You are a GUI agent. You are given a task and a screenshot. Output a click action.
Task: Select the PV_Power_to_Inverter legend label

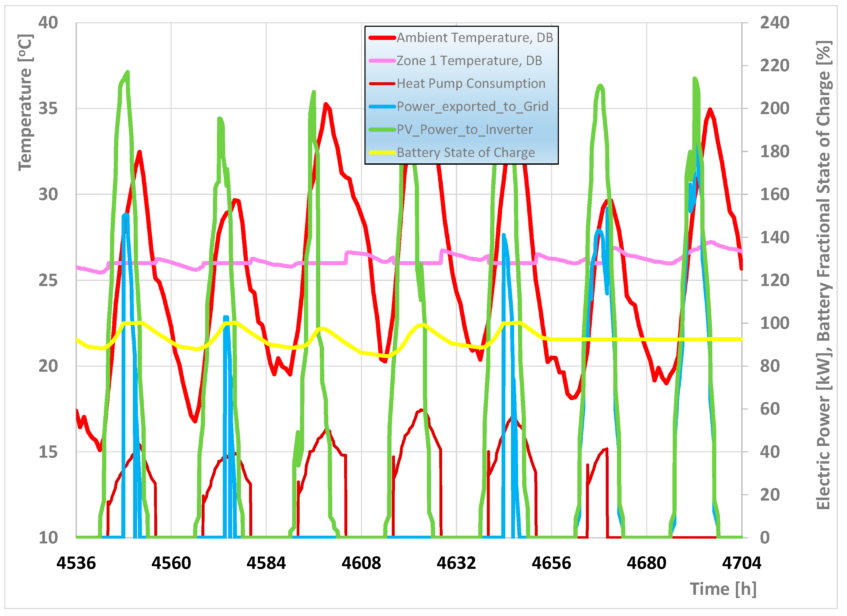click(464, 130)
